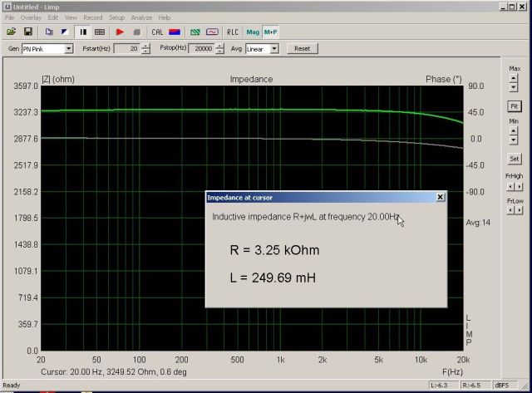Click the R = 3.25 kOhm value

pos(274,250)
